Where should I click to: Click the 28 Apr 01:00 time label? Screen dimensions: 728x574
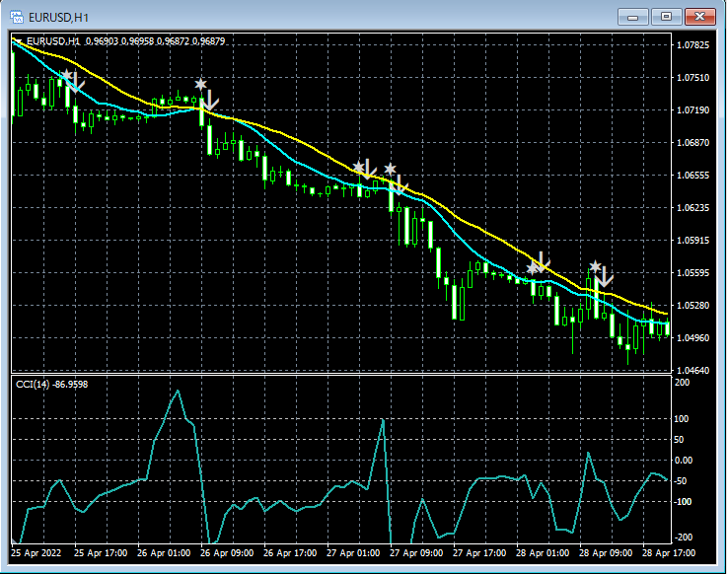543,553
